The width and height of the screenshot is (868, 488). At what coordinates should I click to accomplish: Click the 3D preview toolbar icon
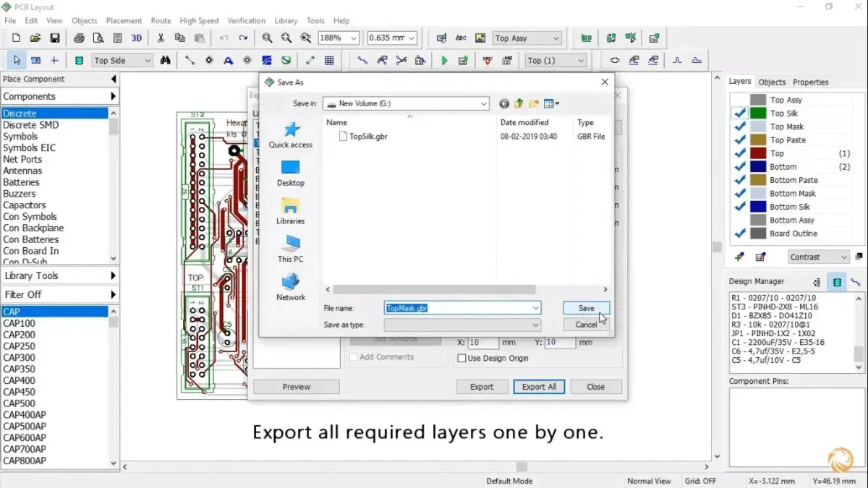coord(137,38)
